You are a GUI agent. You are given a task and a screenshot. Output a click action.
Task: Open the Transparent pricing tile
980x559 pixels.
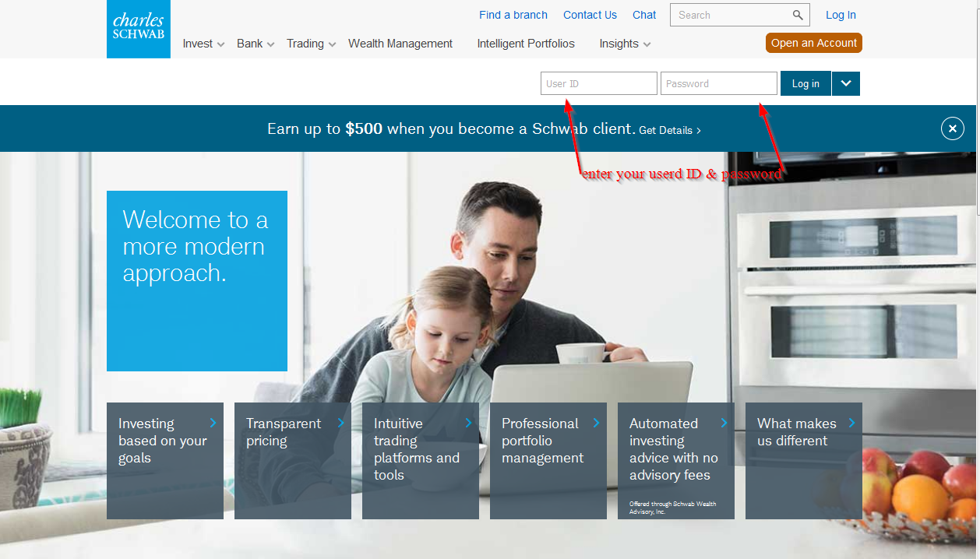(x=293, y=461)
